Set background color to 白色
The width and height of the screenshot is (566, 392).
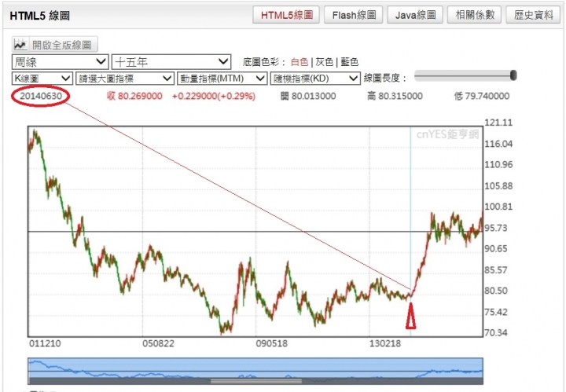click(x=300, y=62)
